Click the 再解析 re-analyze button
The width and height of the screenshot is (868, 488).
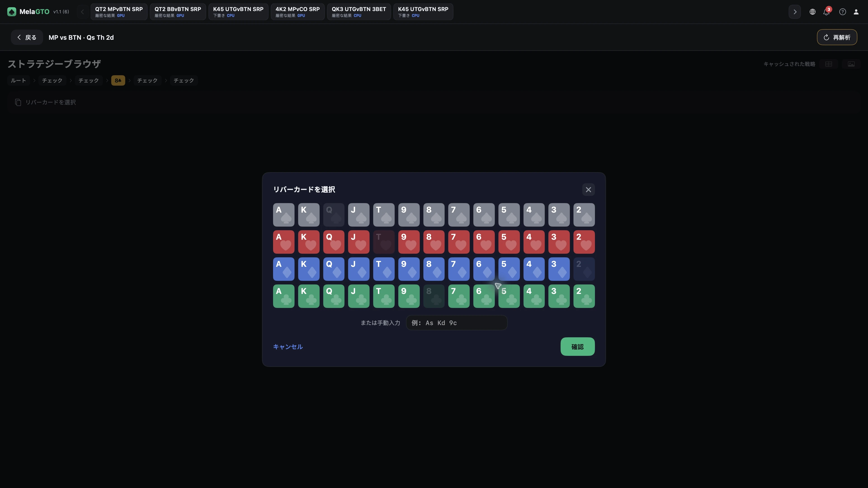[x=837, y=37]
